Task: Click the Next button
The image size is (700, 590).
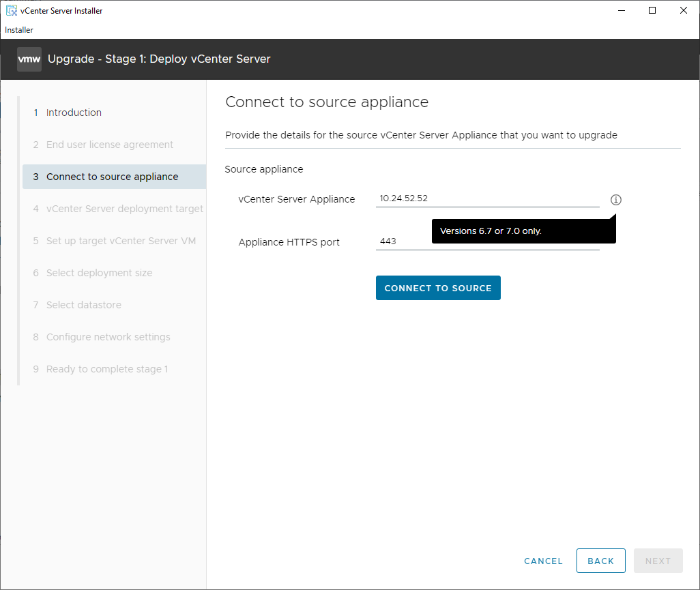Action: click(x=658, y=561)
